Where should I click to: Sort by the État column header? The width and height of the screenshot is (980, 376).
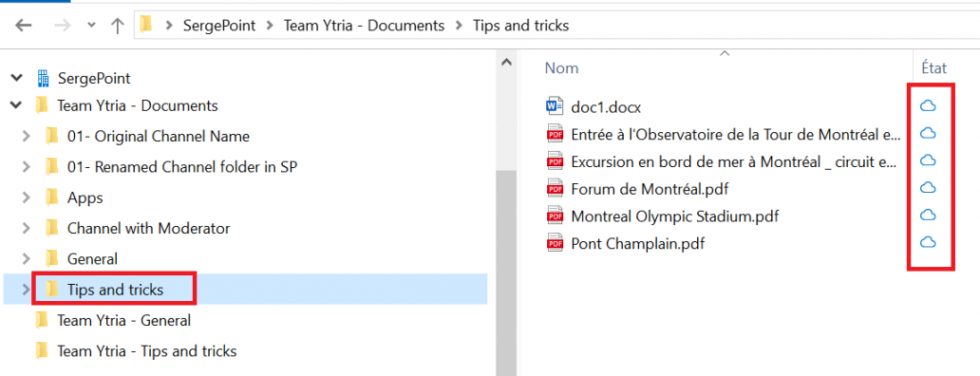click(933, 67)
